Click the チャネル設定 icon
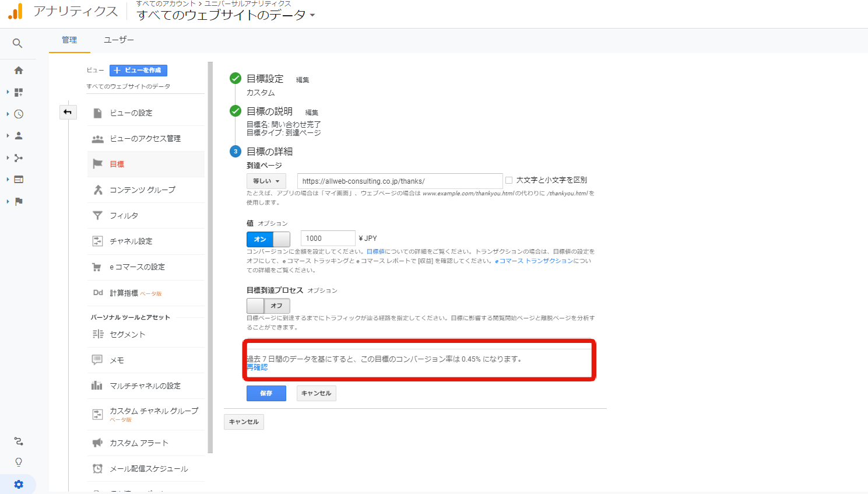The image size is (868, 494). 97,241
